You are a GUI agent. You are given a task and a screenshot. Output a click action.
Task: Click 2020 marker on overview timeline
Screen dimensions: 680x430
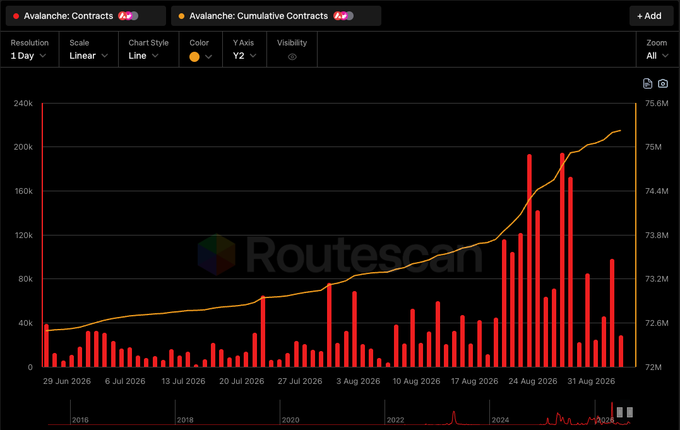coord(290,420)
